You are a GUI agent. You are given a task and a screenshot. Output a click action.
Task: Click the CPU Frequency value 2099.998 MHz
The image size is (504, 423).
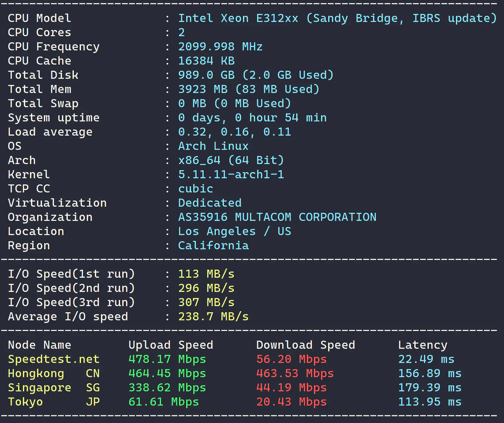[220, 46]
